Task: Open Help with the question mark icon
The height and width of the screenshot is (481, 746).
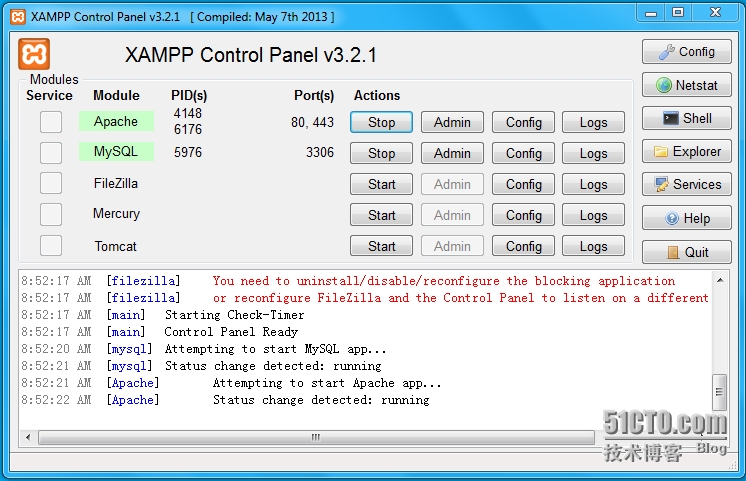Action: (x=687, y=218)
